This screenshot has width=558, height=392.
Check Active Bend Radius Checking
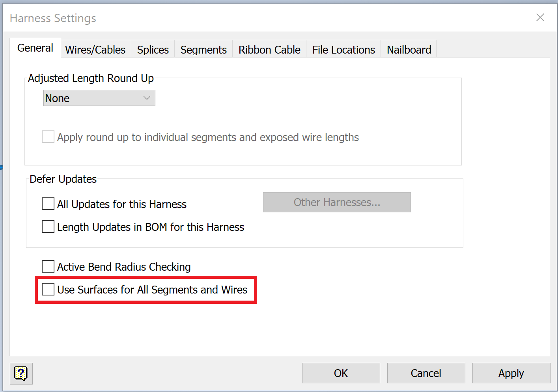coord(48,266)
